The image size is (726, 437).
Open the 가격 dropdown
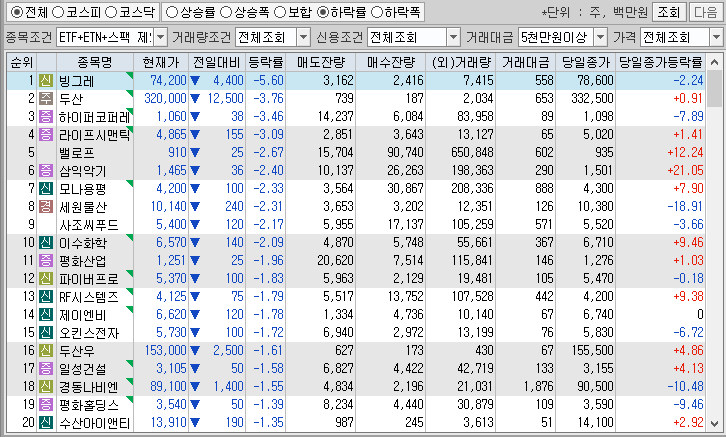tap(716, 37)
